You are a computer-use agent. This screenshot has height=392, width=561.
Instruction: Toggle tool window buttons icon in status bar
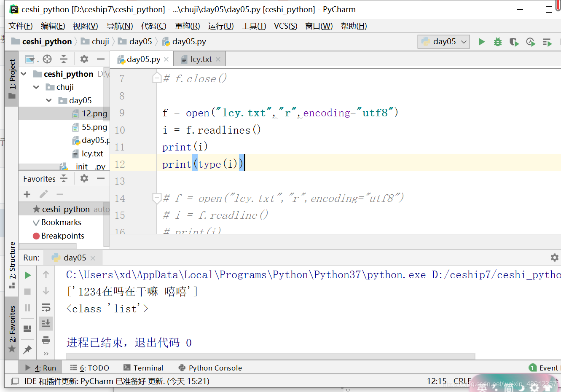point(15,381)
